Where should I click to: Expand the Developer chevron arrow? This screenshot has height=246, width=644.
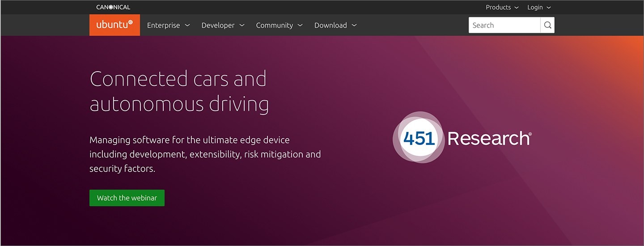(x=242, y=25)
